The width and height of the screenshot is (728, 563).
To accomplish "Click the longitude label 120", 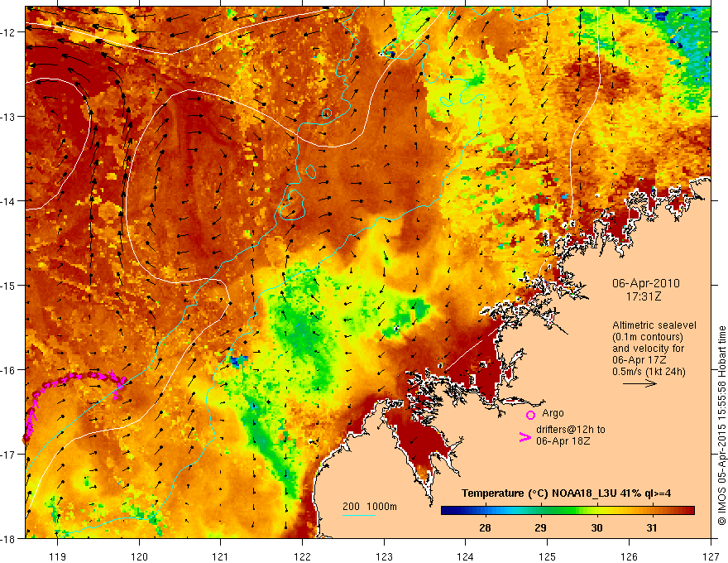I will pyautogui.click(x=139, y=556).
